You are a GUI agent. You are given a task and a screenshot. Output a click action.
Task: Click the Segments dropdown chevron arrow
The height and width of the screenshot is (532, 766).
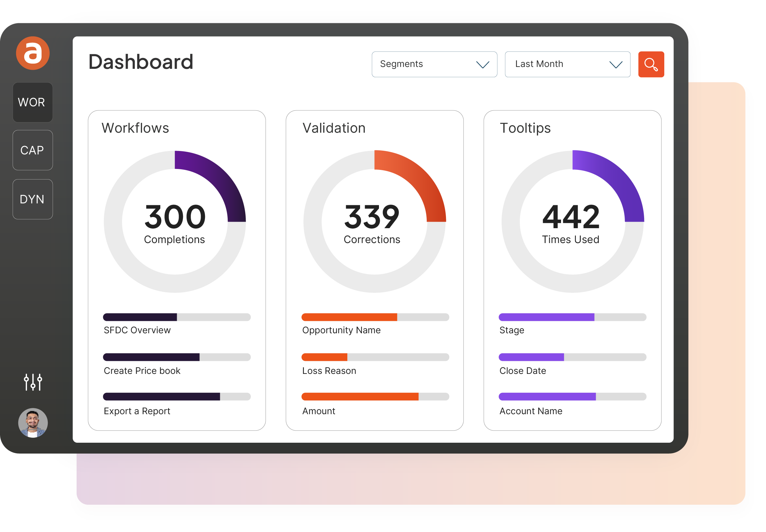pos(482,64)
